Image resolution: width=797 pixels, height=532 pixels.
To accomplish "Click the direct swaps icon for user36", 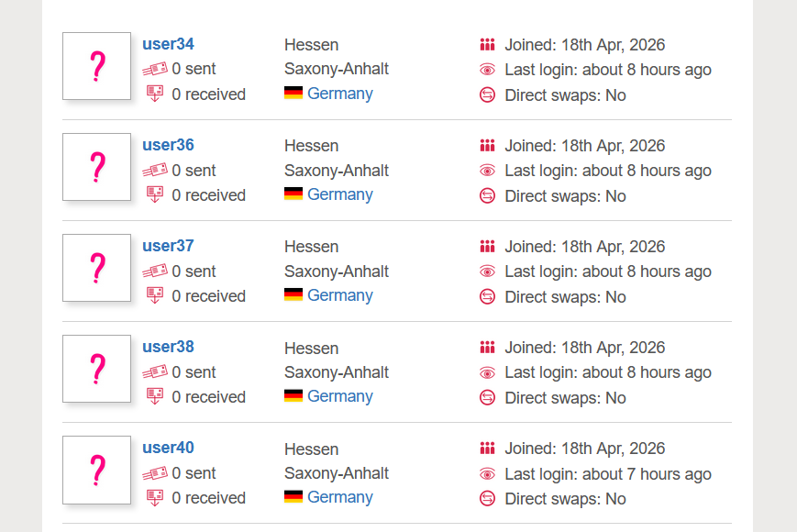I will click(487, 195).
